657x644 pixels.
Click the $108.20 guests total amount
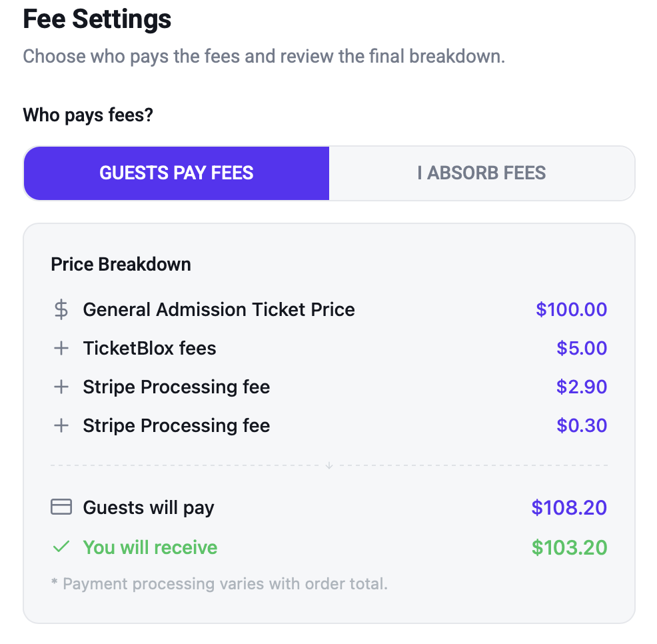(x=570, y=507)
